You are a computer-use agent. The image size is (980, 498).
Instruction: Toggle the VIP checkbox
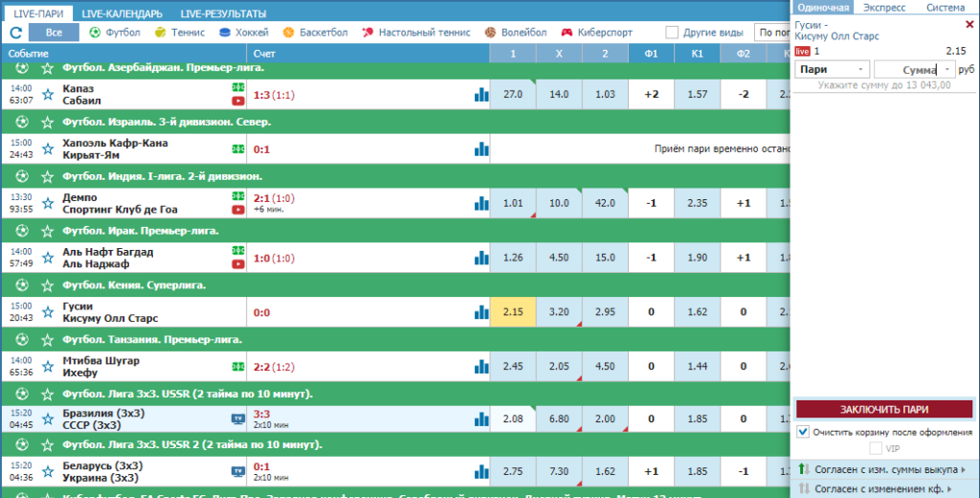[x=876, y=448]
